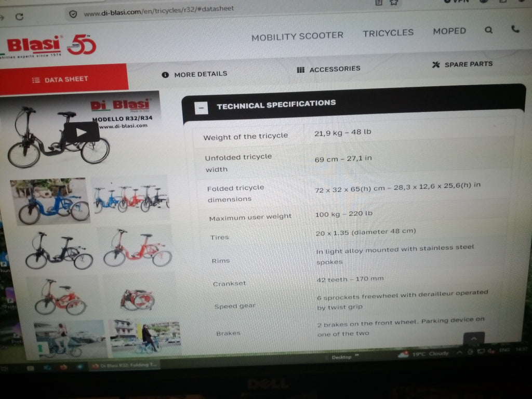Image resolution: width=532 pixels, height=399 pixels.
Task: Click the 'Tires' row label
Action: tap(219, 237)
